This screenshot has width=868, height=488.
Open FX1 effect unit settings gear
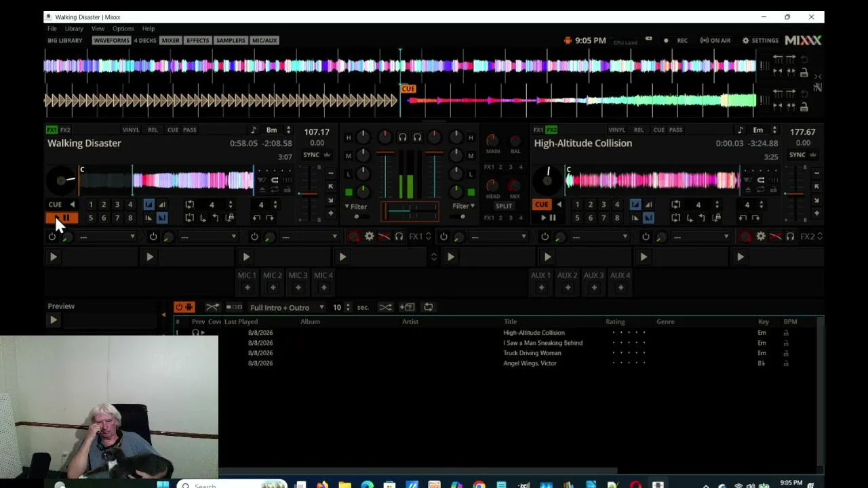tap(369, 237)
